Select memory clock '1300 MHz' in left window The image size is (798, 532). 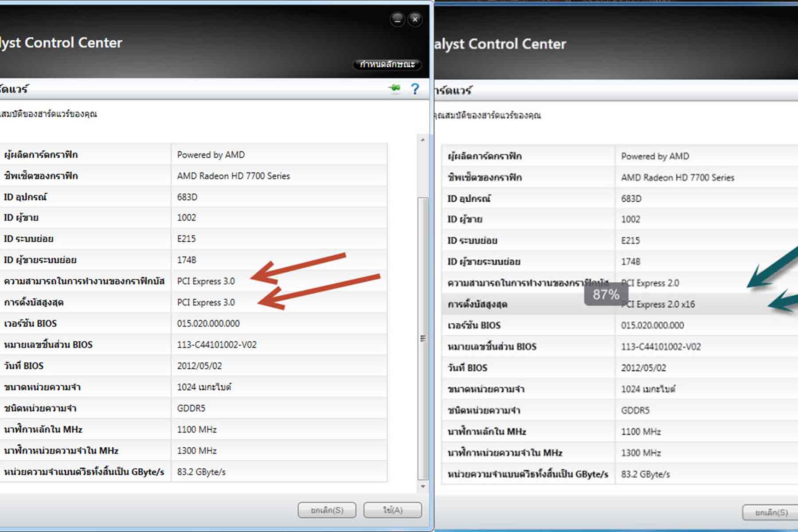click(x=197, y=451)
